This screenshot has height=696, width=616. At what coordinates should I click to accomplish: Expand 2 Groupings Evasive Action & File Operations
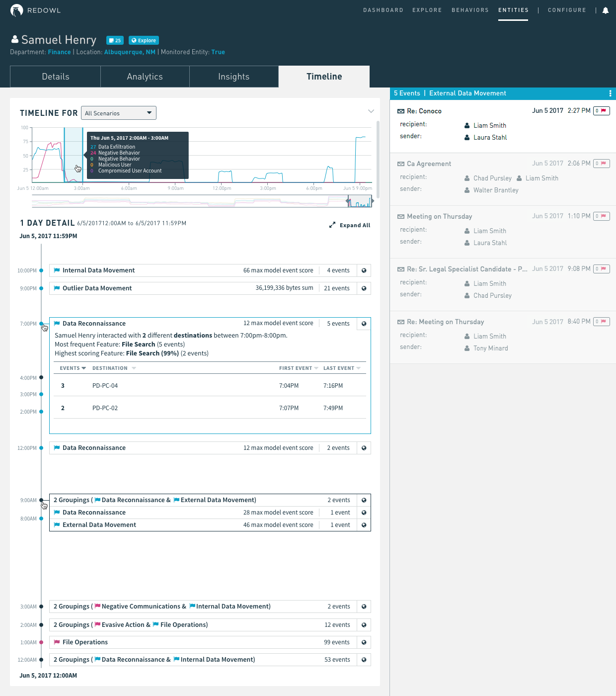click(x=210, y=625)
